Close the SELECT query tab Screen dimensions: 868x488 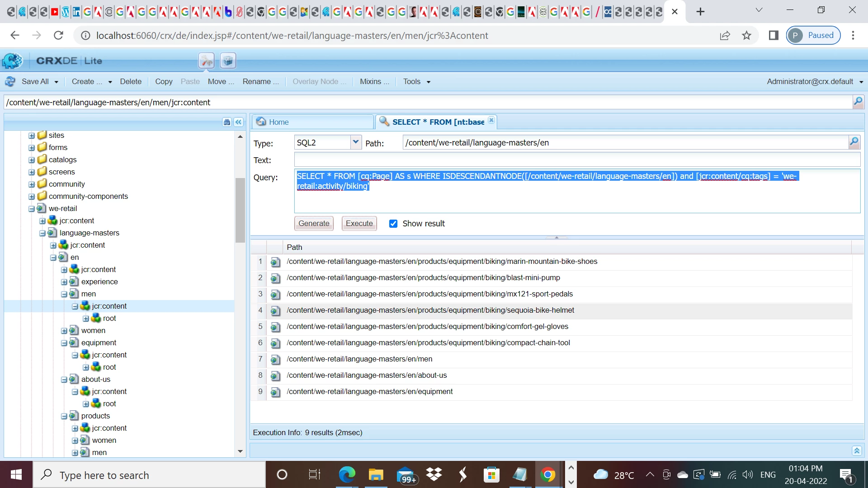tap(491, 121)
